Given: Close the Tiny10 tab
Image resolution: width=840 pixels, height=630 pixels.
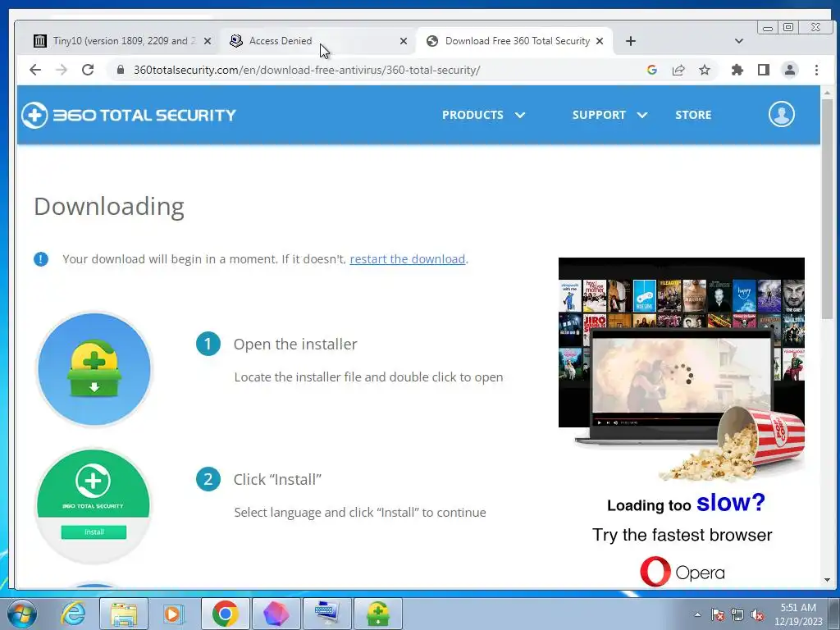Looking at the screenshot, I should tap(208, 41).
